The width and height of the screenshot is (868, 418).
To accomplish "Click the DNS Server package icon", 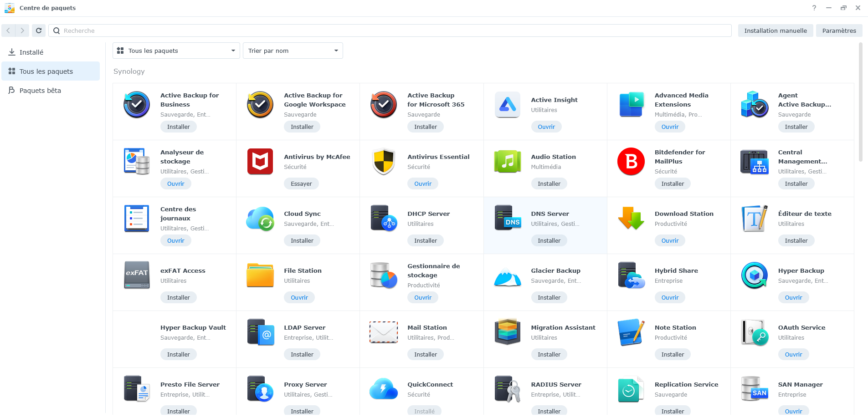I will [507, 219].
